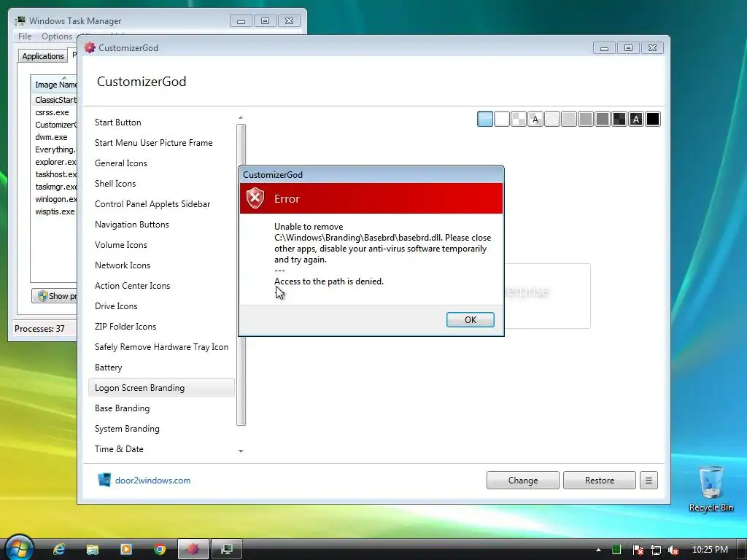Switch to Applications tab in Task Manager

43,55
